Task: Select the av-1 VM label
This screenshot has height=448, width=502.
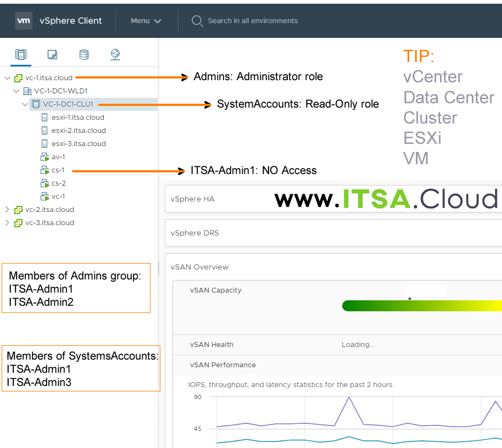Action: point(58,157)
